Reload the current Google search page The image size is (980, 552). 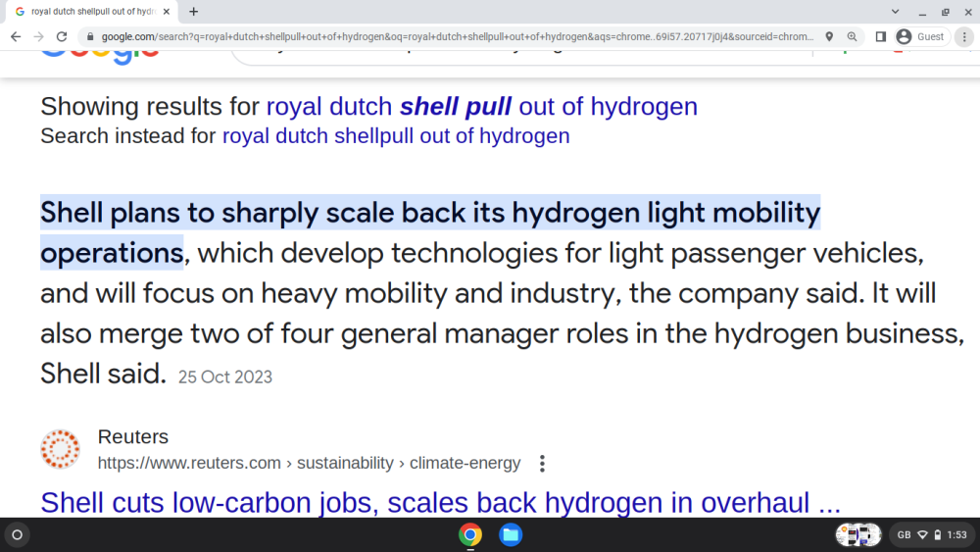pyautogui.click(x=61, y=37)
